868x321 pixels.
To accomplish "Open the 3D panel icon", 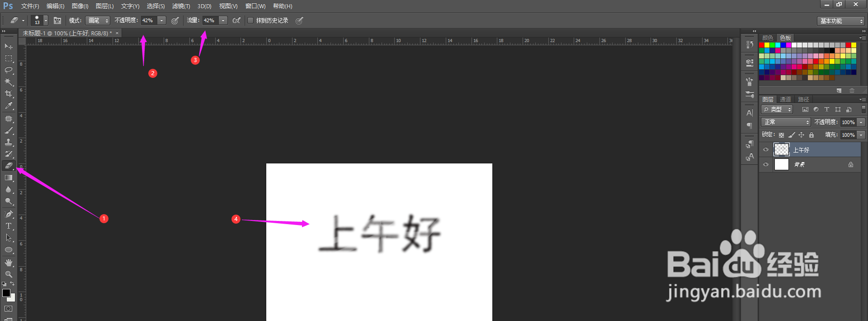I will (750, 62).
